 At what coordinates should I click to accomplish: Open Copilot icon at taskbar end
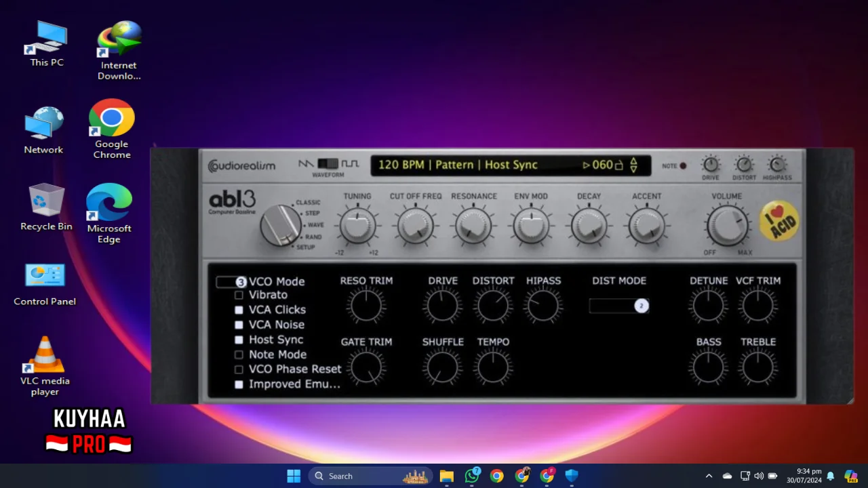coord(850,476)
